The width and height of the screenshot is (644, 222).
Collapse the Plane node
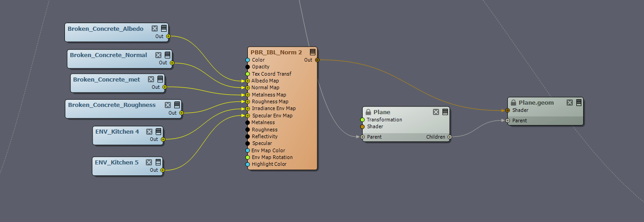[445, 112]
